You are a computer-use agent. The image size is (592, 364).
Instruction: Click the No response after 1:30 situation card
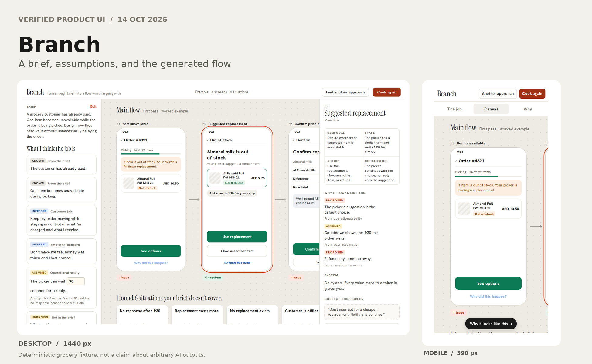pyautogui.click(x=142, y=315)
